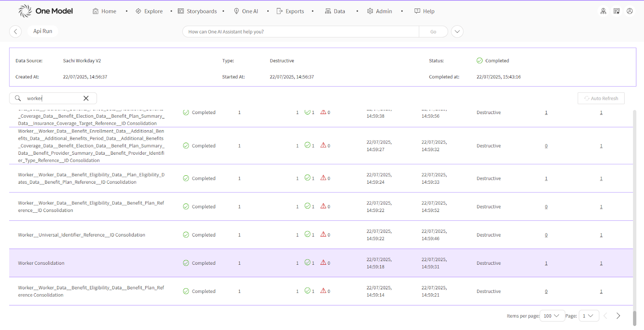Click the warning icon in Worker Consolidation row
This screenshot has height=330, width=644.
point(323,262)
